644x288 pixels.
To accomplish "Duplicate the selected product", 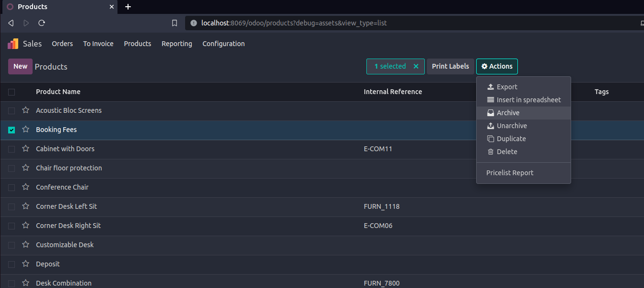I will pyautogui.click(x=524, y=139).
